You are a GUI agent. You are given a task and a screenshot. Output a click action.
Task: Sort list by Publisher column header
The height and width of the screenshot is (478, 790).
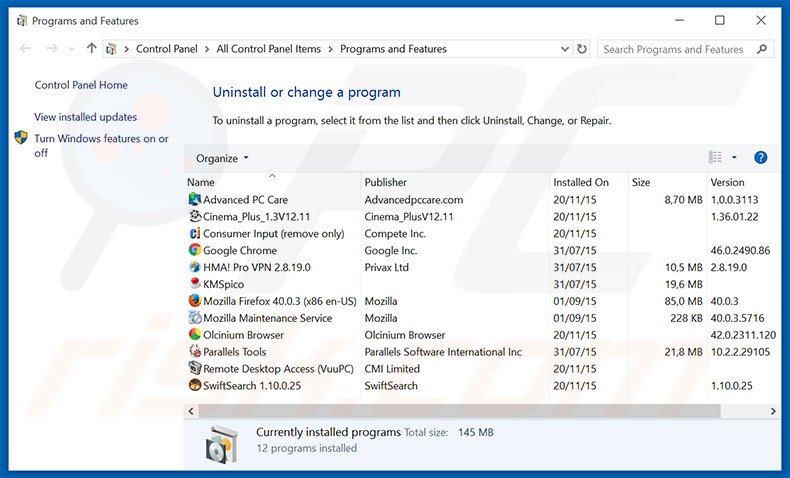(x=385, y=182)
